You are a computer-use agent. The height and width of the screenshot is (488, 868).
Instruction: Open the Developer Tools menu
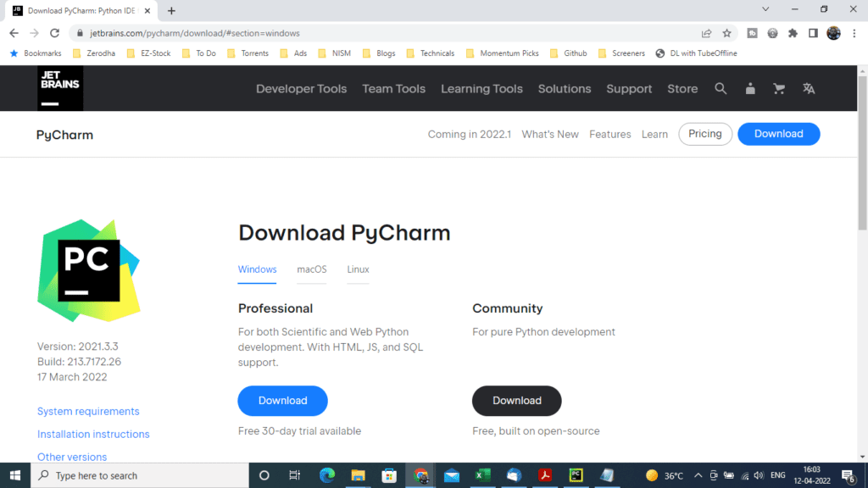(301, 88)
